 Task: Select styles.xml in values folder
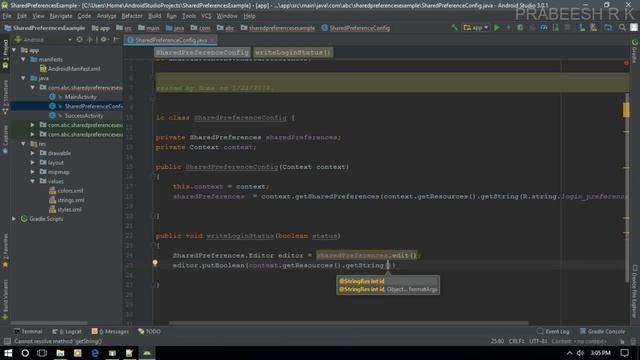(69, 209)
